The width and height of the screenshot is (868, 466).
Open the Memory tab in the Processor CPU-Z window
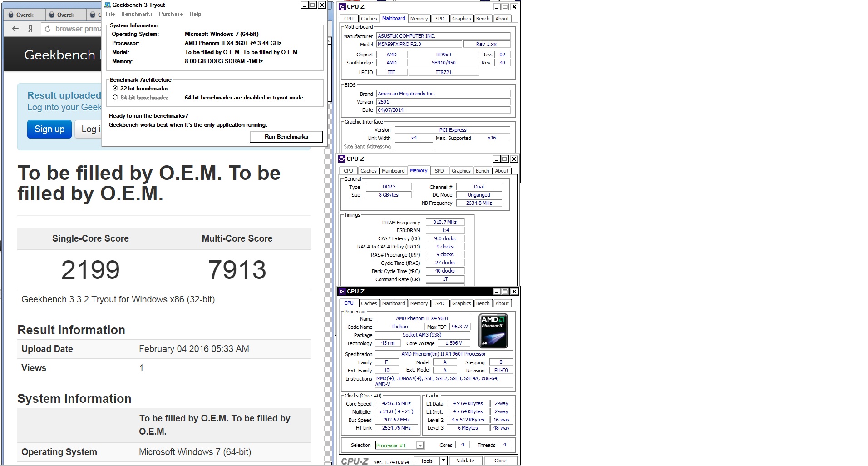pos(419,303)
